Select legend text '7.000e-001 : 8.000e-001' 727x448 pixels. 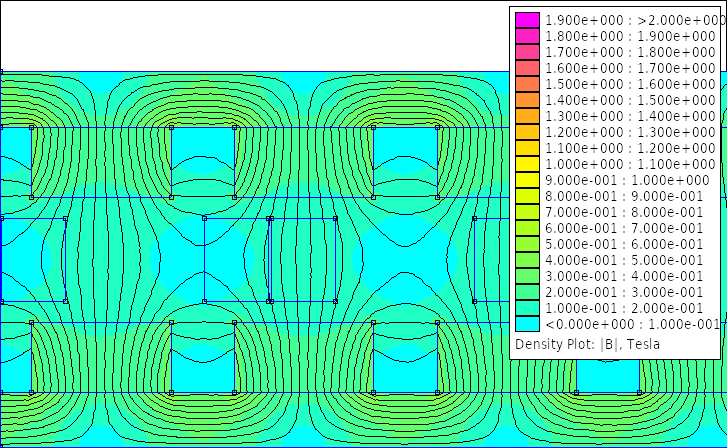point(624,212)
